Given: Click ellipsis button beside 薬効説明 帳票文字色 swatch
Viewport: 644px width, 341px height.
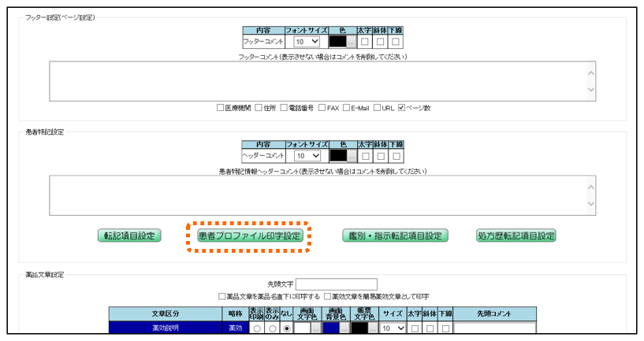Looking at the screenshot, I should [x=373, y=328].
